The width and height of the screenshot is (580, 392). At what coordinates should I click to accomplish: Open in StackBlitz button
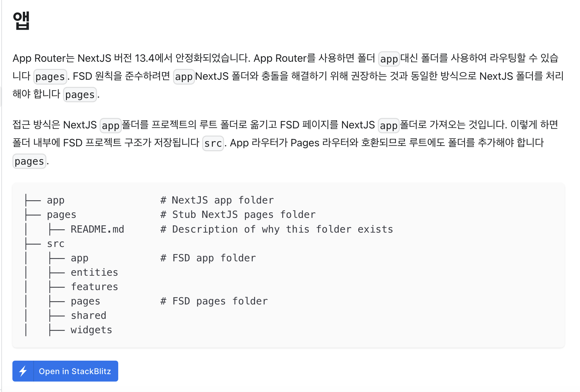65,371
